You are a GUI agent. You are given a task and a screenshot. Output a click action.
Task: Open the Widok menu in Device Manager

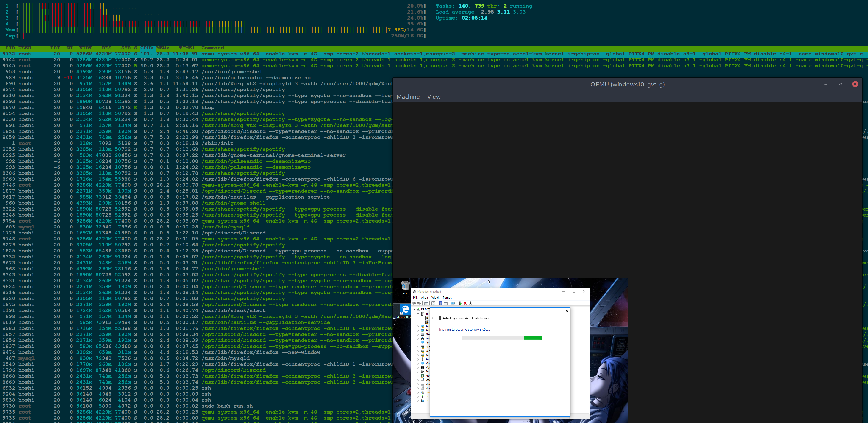pyautogui.click(x=435, y=298)
